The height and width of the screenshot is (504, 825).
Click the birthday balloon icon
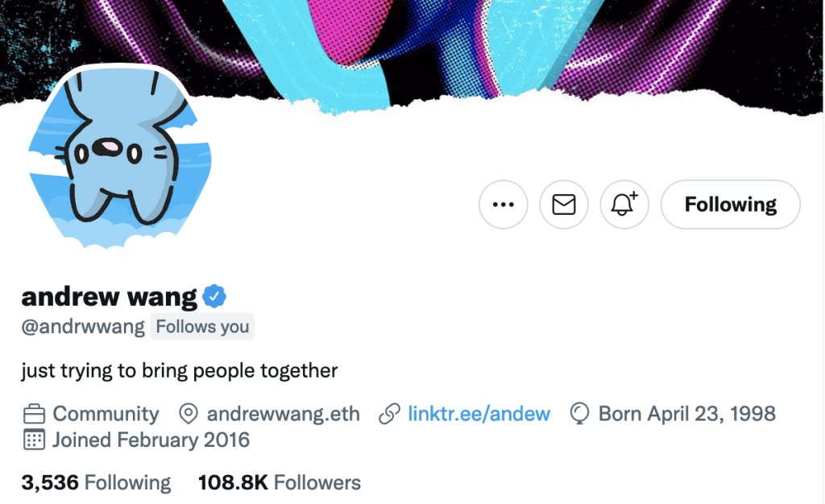(x=580, y=414)
